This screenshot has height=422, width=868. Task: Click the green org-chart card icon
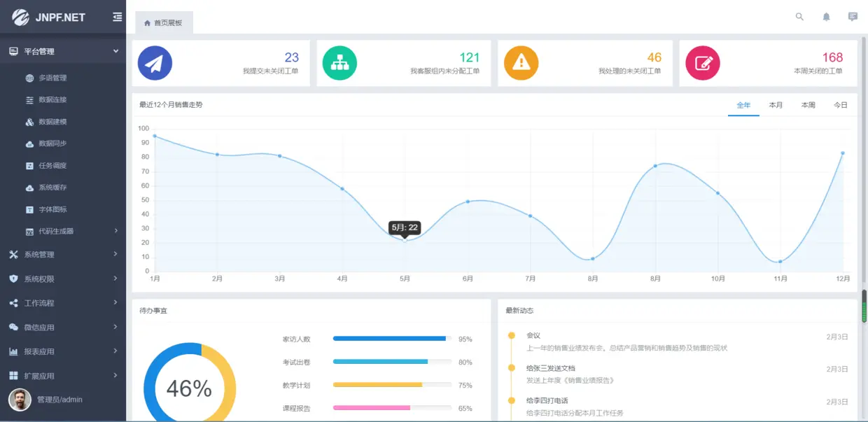pos(339,63)
